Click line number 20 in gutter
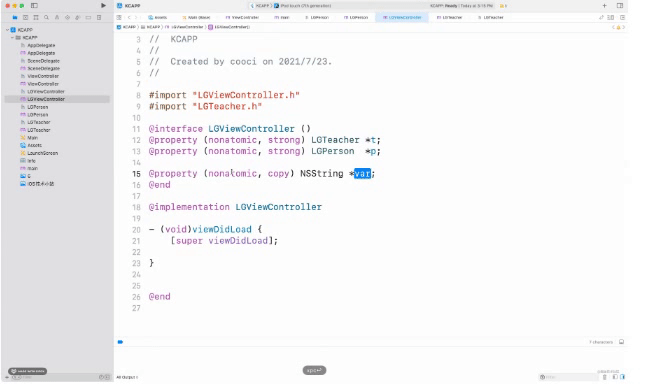This screenshot has width=650, height=384. [x=136, y=229]
